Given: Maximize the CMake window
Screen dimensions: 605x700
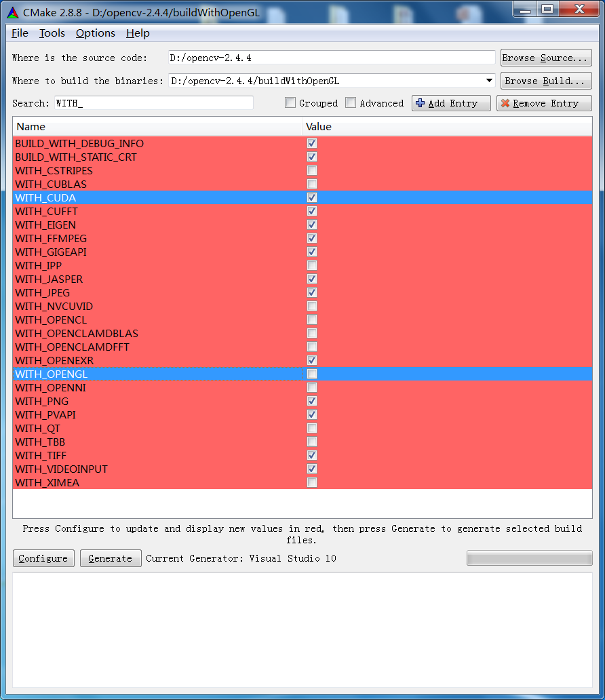Looking at the screenshot, I should click(547, 9).
